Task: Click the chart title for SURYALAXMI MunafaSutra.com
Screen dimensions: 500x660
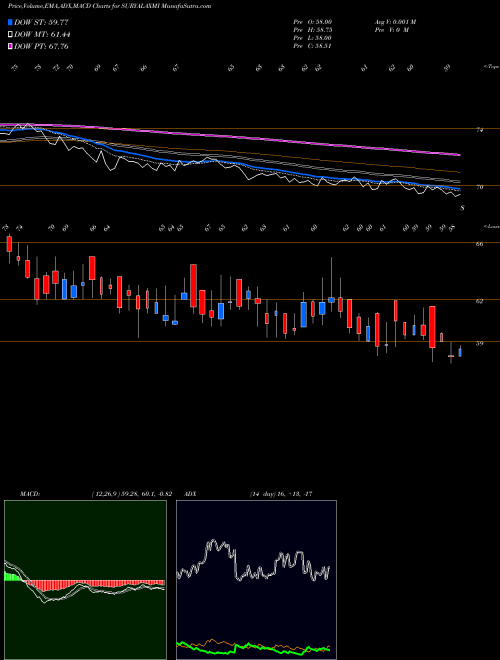Action: (109, 7)
